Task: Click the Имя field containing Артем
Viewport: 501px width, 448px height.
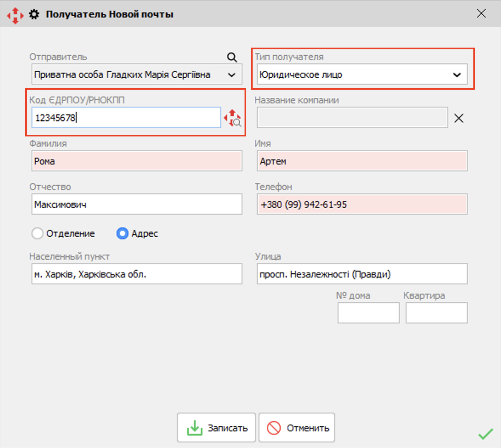Action: [x=362, y=161]
